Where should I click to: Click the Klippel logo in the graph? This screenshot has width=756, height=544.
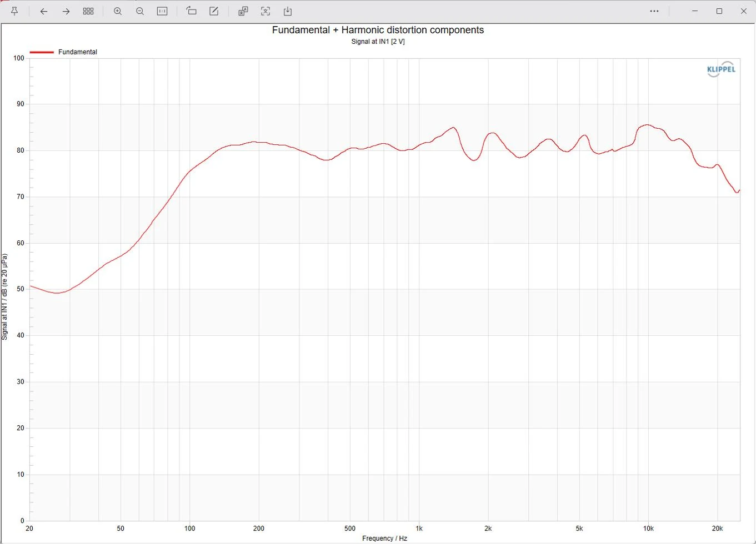click(721, 69)
